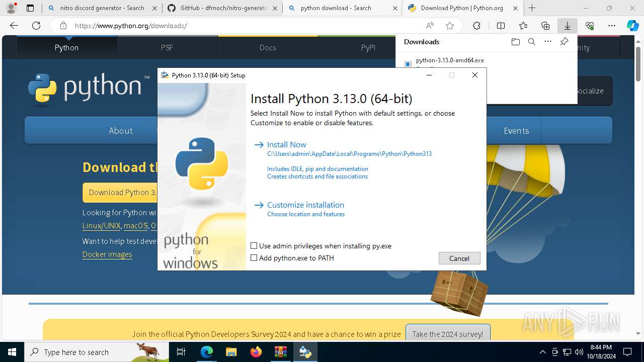Screen dimensions: 644x362
Task: Open the Extensions puzzle icon
Action: [476, 26]
